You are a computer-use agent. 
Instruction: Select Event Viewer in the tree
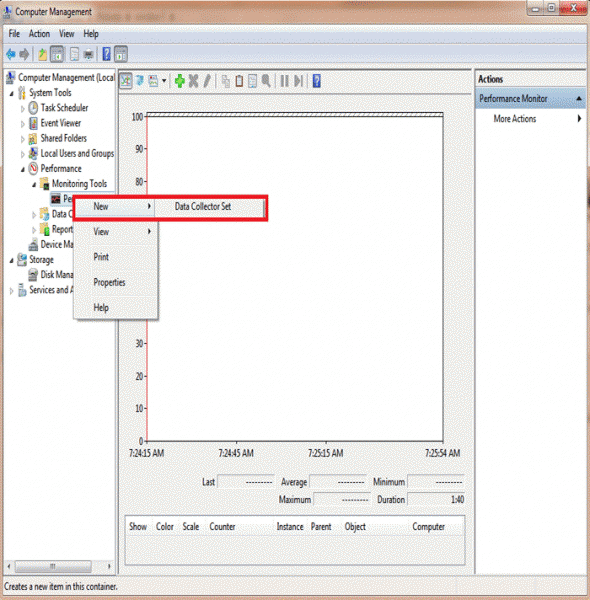point(60,123)
